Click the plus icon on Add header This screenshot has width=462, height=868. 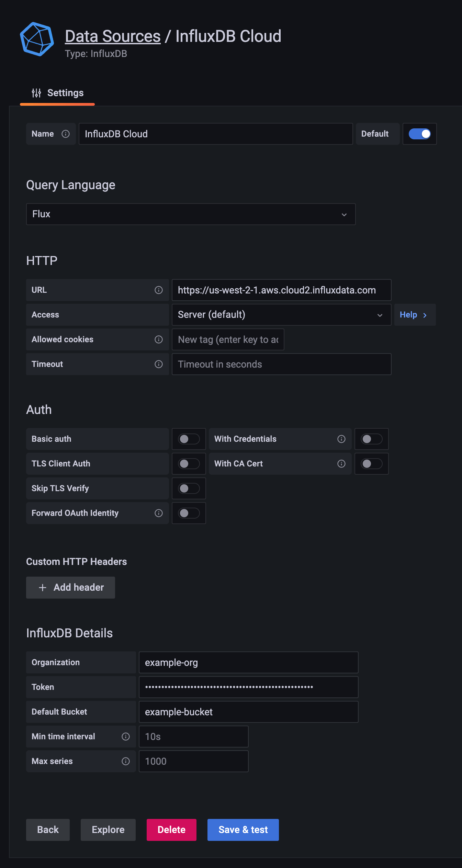coord(43,588)
